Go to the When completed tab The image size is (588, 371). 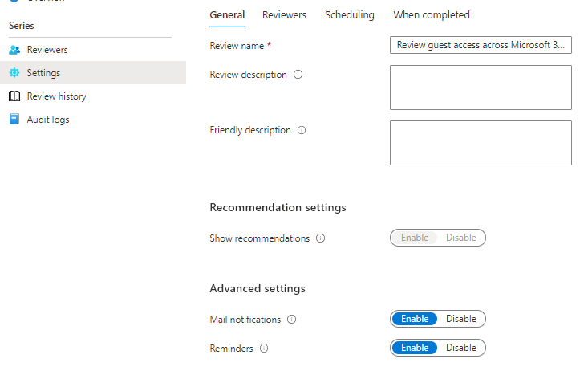tap(432, 15)
